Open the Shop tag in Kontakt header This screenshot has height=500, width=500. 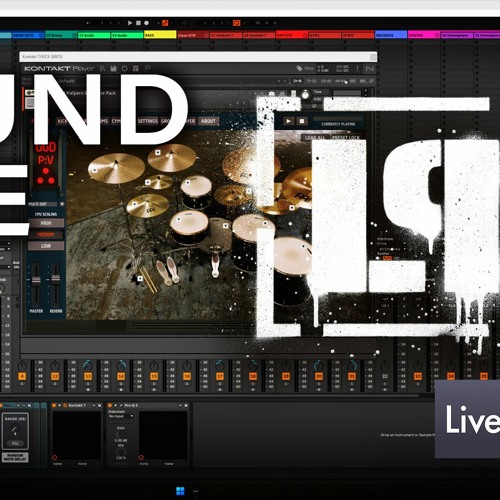305,68
